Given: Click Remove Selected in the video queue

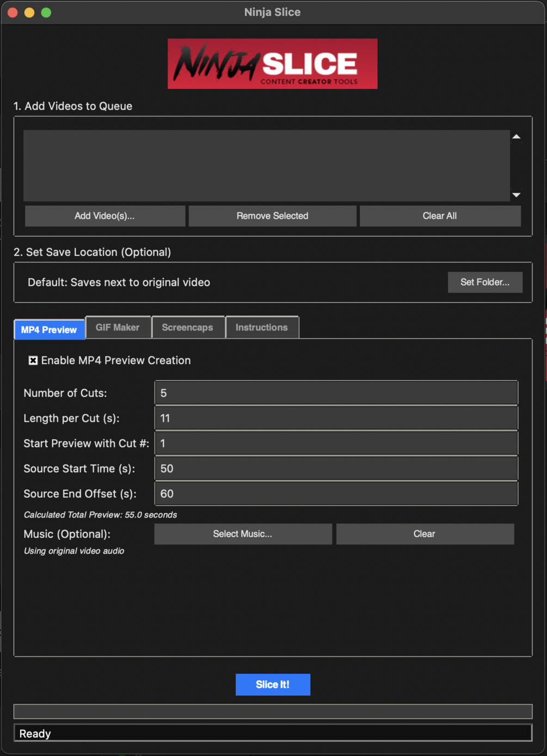Looking at the screenshot, I should [272, 216].
